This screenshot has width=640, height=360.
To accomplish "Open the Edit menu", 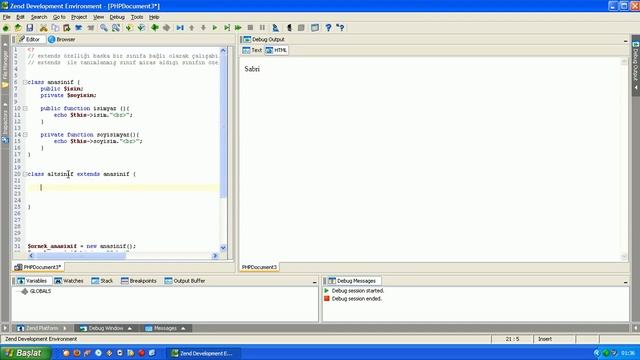I will click(20, 17).
